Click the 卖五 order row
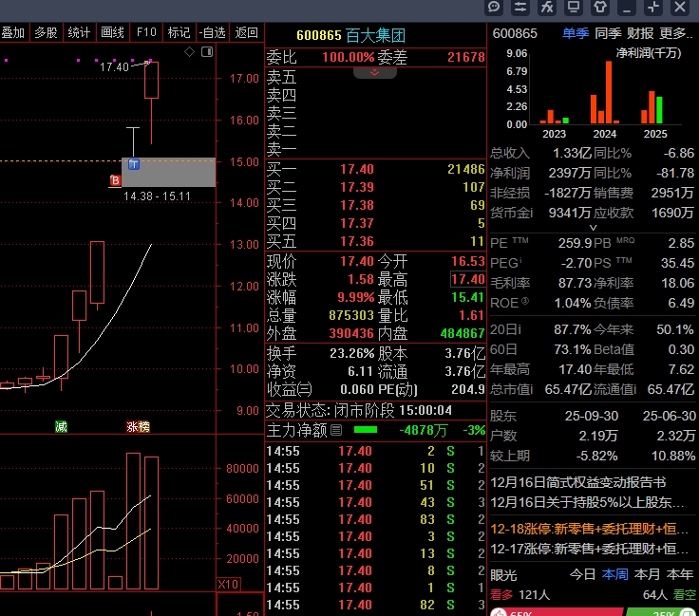The width and height of the screenshot is (699, 616). [x=375, y=77]
